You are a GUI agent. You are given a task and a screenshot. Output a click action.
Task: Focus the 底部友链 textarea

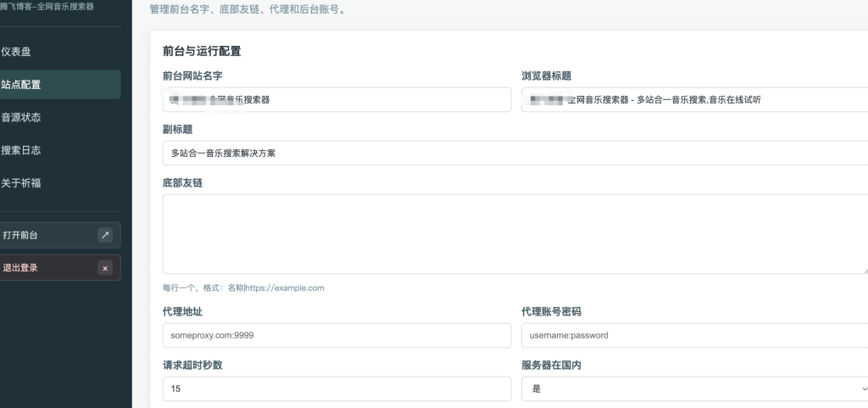515,233
